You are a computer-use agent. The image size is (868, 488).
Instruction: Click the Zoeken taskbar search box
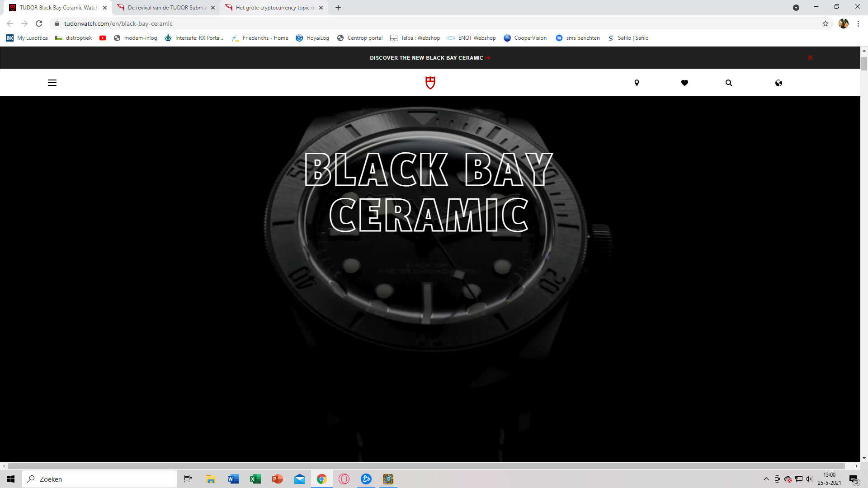pos(99,479)
